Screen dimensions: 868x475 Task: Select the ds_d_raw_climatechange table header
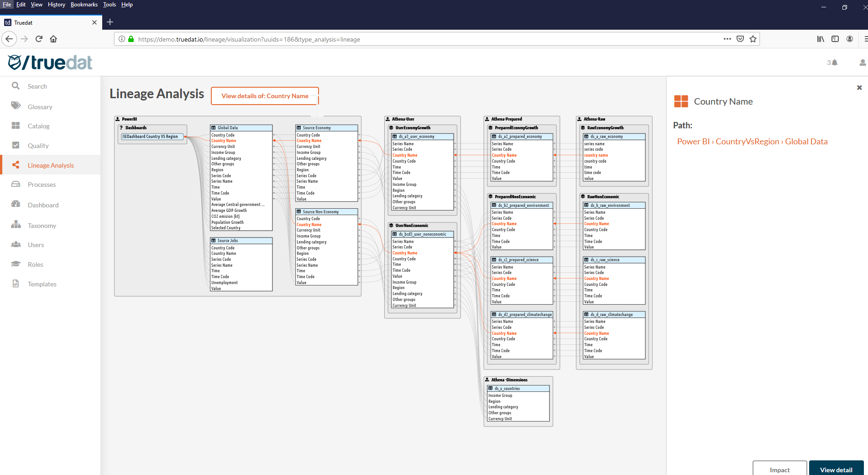tap(614, 315)
